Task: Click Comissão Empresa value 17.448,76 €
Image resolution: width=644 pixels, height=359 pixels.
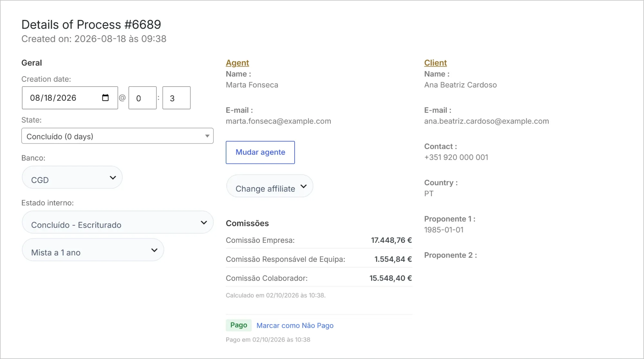Action: point(391,240)
